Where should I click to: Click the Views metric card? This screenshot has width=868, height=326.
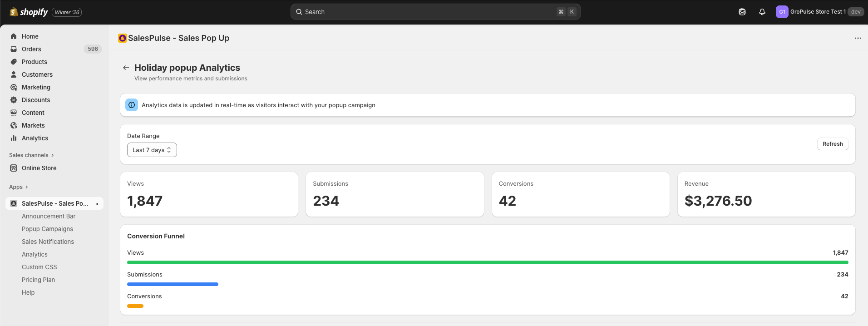pyautogui.click(x=209, y=194)
